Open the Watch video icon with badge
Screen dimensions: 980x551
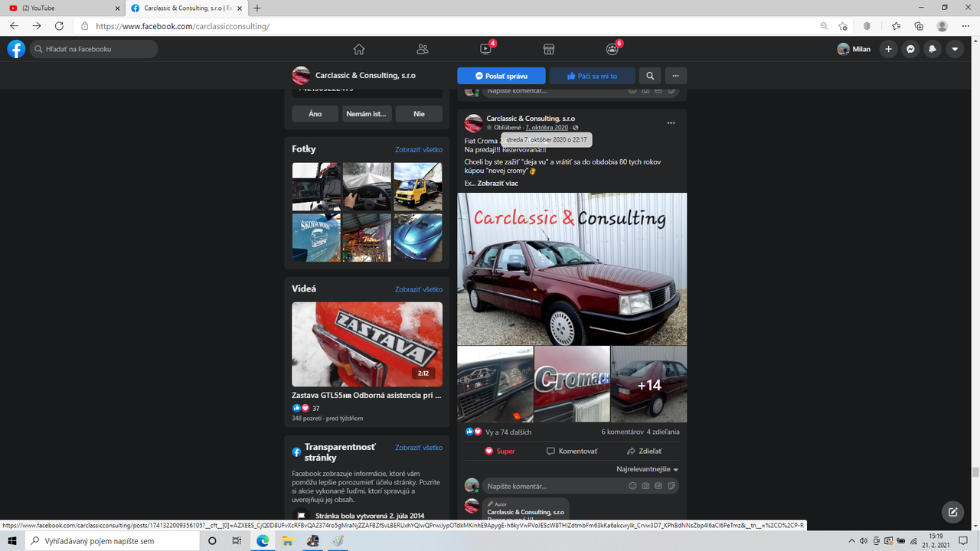[x=486, y=49]
